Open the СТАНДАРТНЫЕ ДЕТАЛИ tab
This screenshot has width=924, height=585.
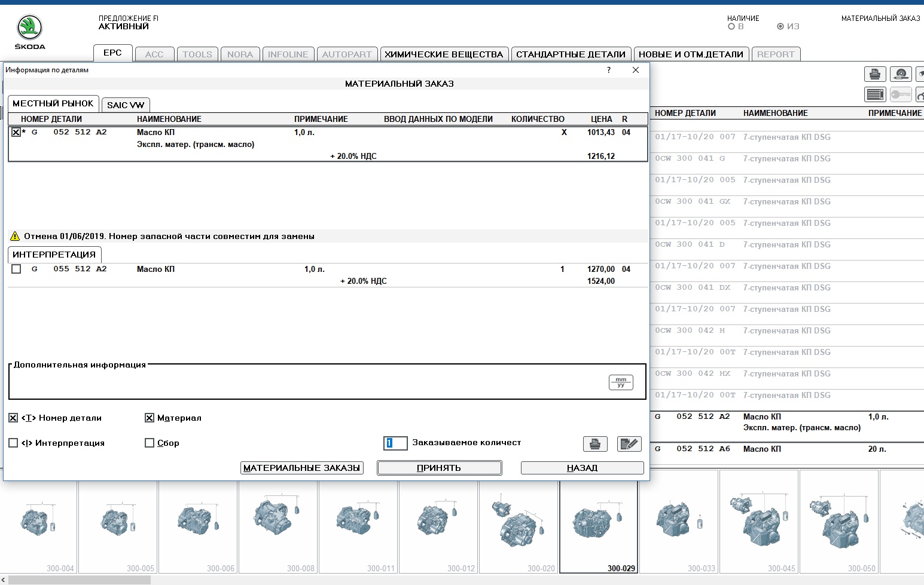coord(571,54)
